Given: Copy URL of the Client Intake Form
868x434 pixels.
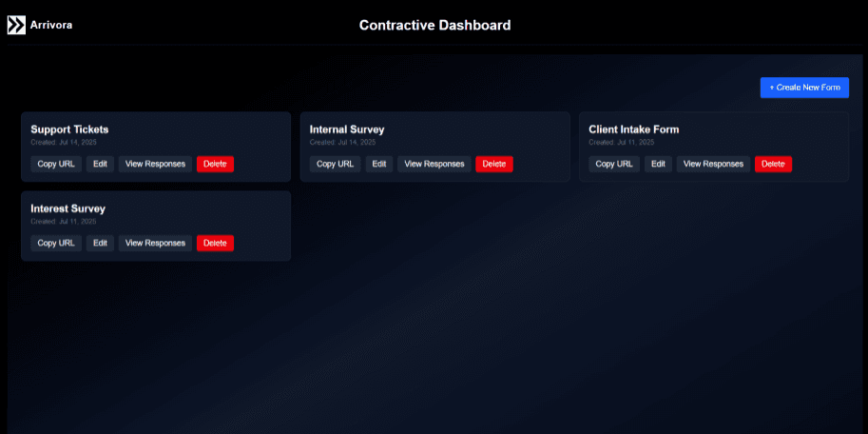Looking at the screenshot, I should tap(614, 164).
